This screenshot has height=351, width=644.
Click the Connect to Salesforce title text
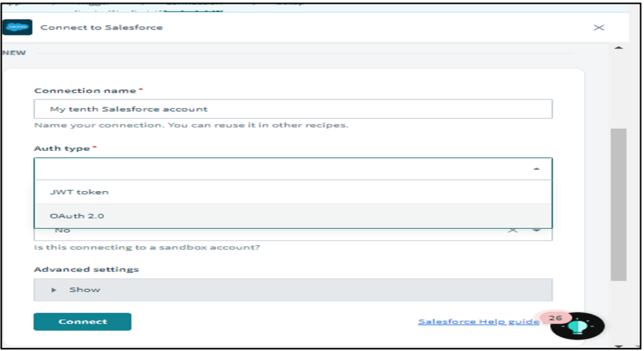[x=101, y=28]
